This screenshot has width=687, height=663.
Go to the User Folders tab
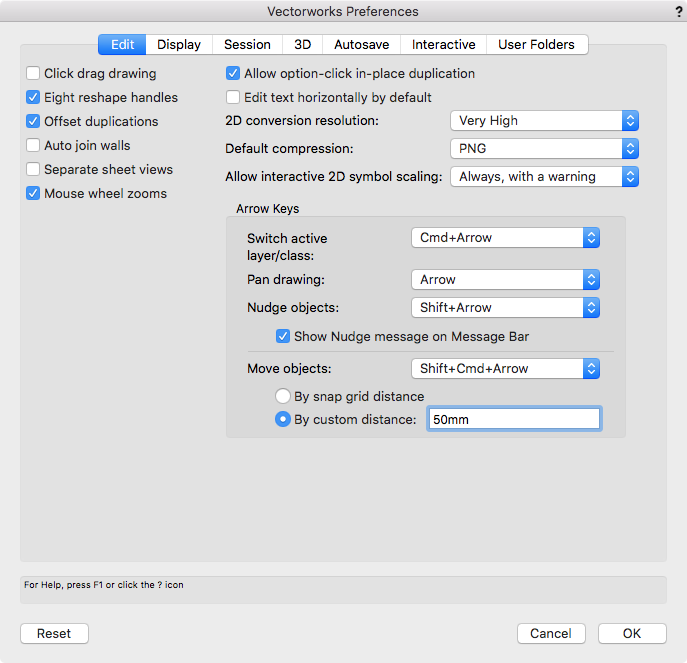point(536,44)
